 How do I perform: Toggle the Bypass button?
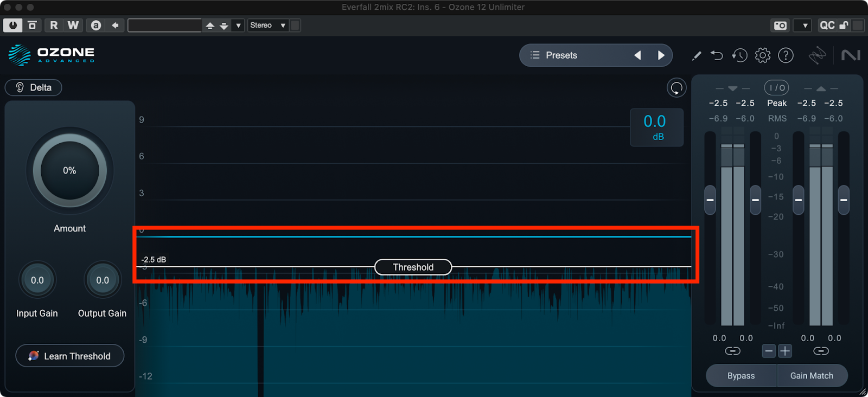pos(741,376)
